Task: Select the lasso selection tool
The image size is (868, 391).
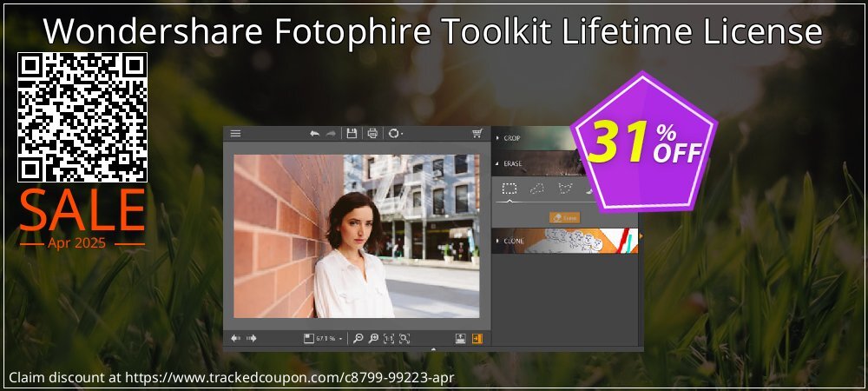Action: point(536,189)
